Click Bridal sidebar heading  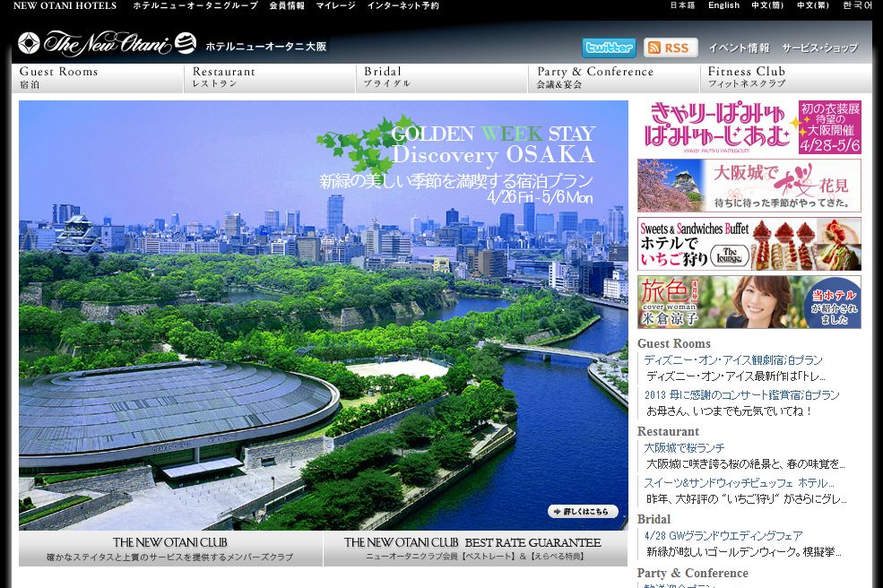click(654, 519)
